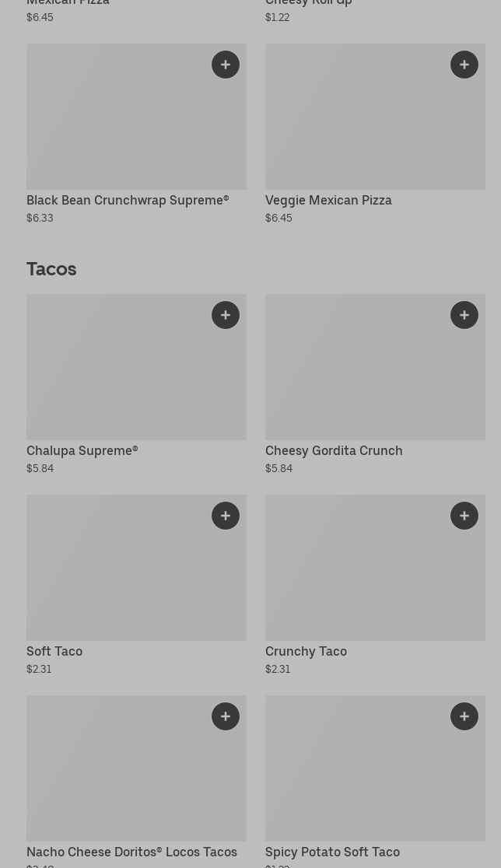Add Cheesy Gordita Crunch using plus icon
This screenshot has height=868, width=501.
coord(464,315)
